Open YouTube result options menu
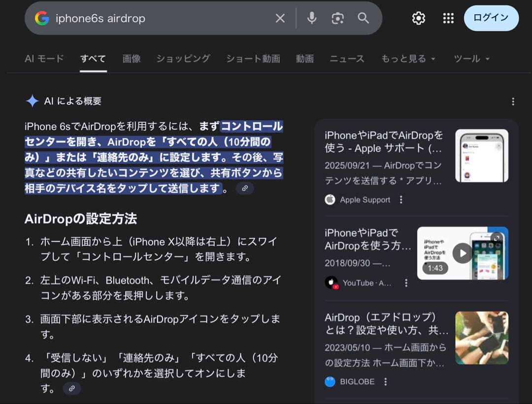The image size is (532, 404). (406, 282)
